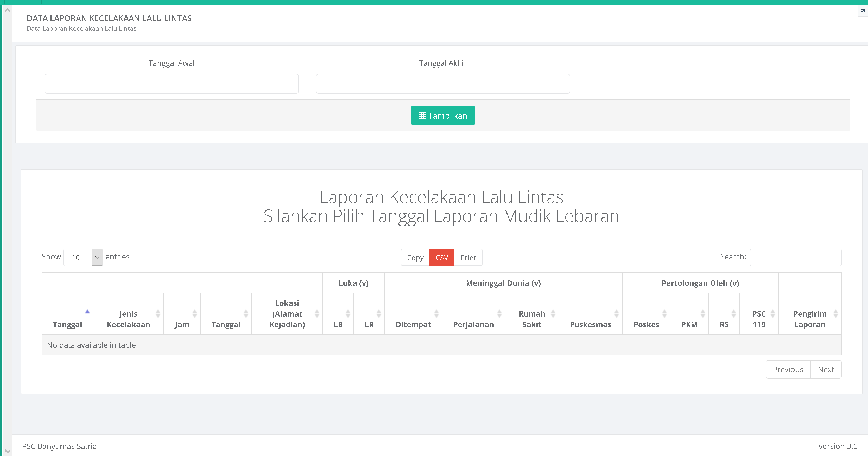
Task: Go to Previous page
Action: click(x=788, y=369)
